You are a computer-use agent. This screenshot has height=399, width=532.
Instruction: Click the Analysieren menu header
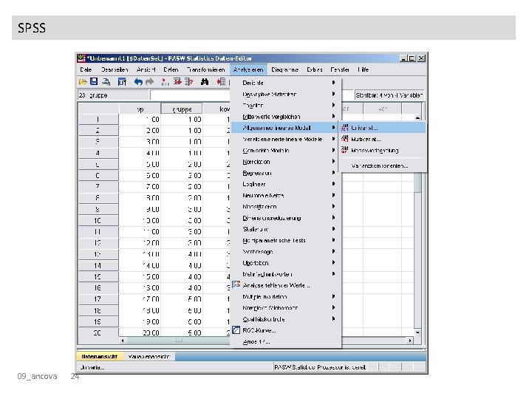point(248,69)
